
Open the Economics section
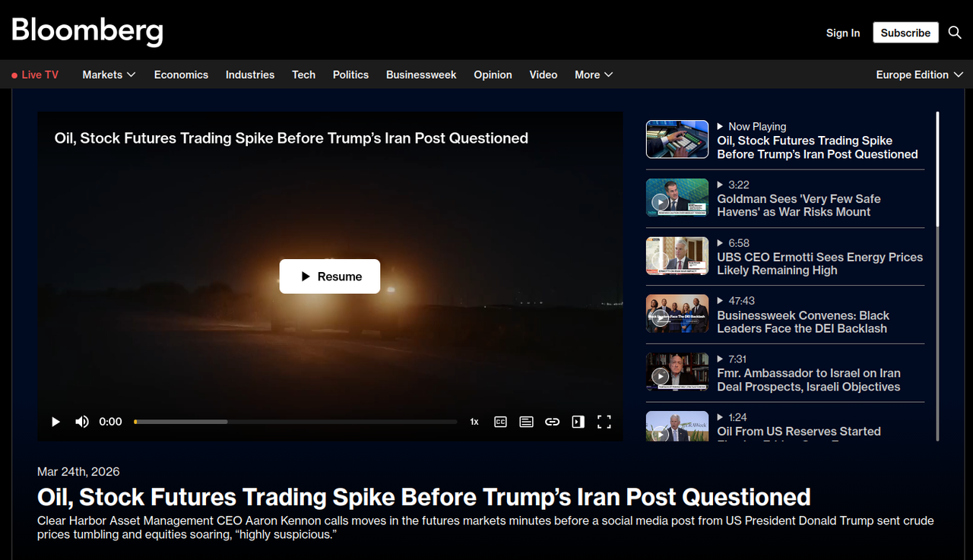[181, 74]
